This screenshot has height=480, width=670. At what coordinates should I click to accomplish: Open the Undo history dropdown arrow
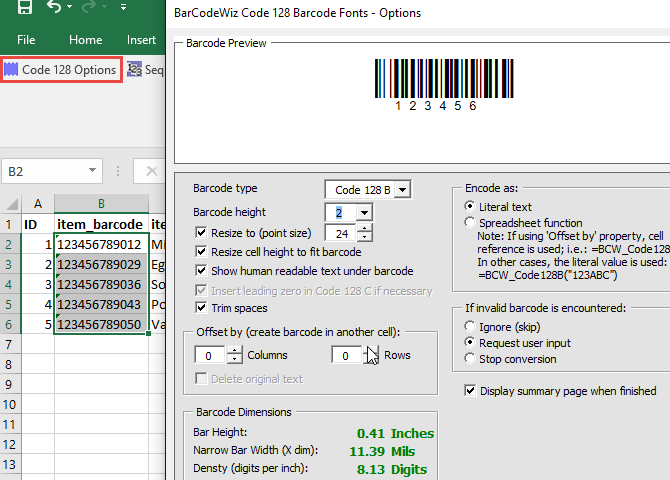tap(70, 7)
